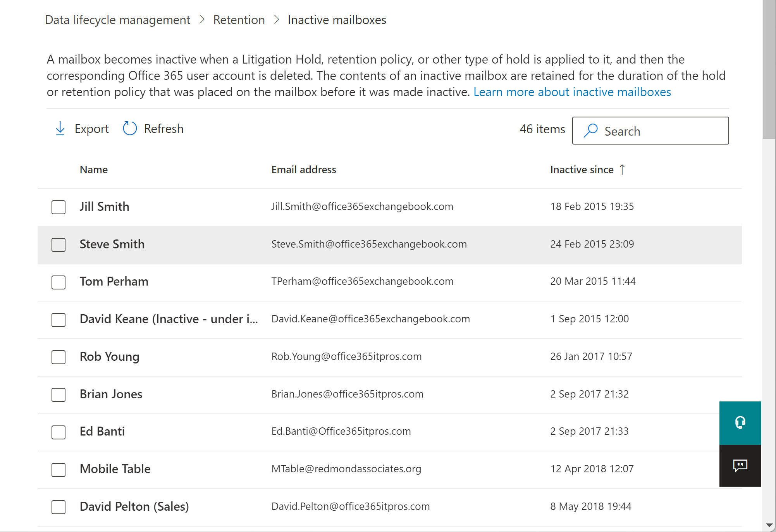Image resolution: width=776 pixels, height=532 pixels.
Task: Check the box for Jill Smith
Action: (59, 207)
